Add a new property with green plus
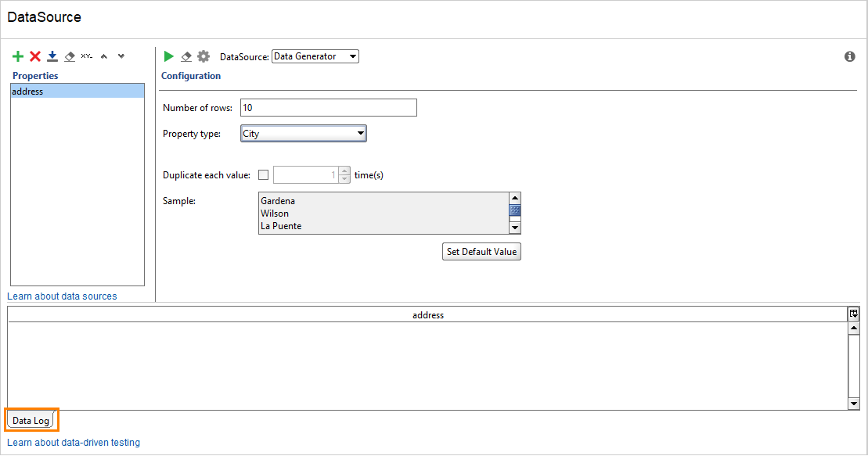 (x=18, y=56)
